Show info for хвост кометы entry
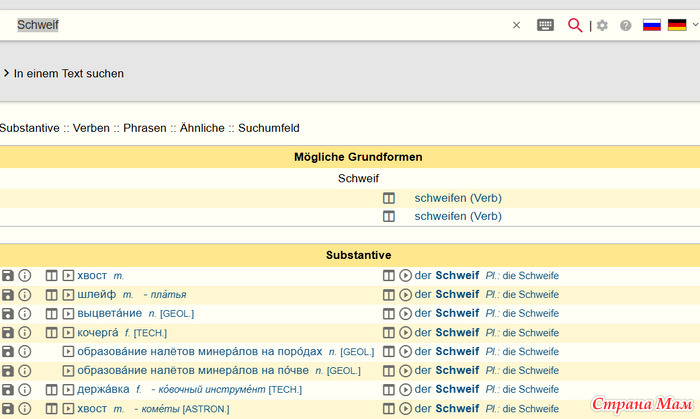The width and height of the screenshot is (700, 419). [x=25, y=408]
